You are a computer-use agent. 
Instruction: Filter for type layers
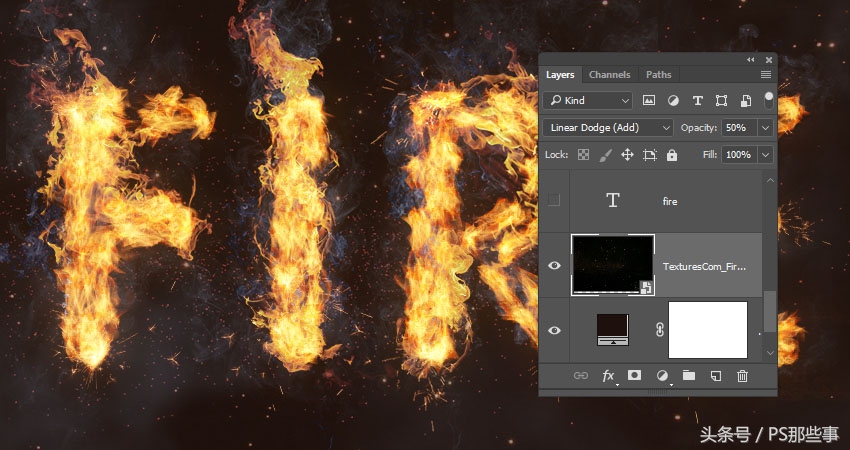coord(698,100)
